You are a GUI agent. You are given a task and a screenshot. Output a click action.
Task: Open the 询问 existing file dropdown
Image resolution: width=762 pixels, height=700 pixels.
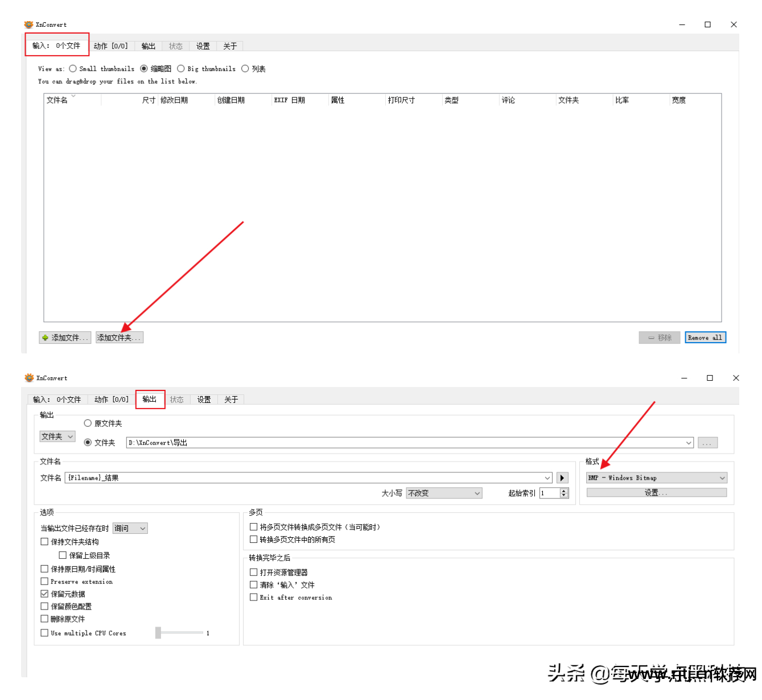pyautogui.click(x=130, y=528)
